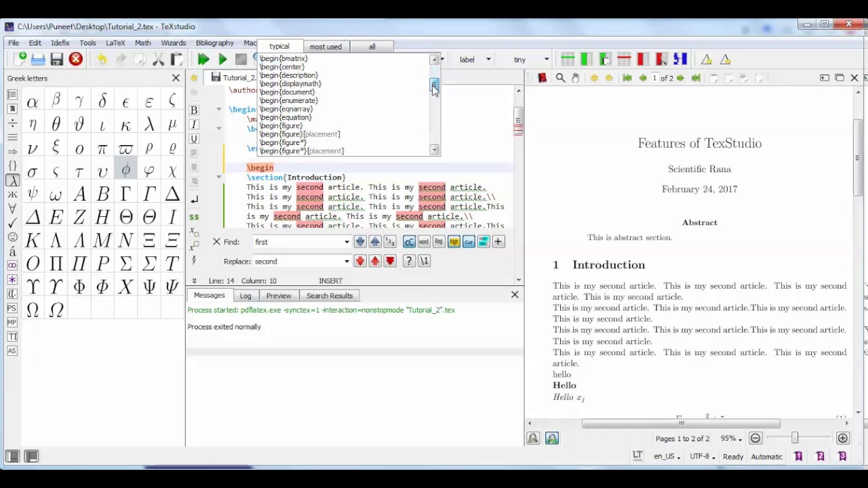868x488 pixels.
Task: Open the LaTeX menu
Action: pyautogui.click(x=115, y=43)
